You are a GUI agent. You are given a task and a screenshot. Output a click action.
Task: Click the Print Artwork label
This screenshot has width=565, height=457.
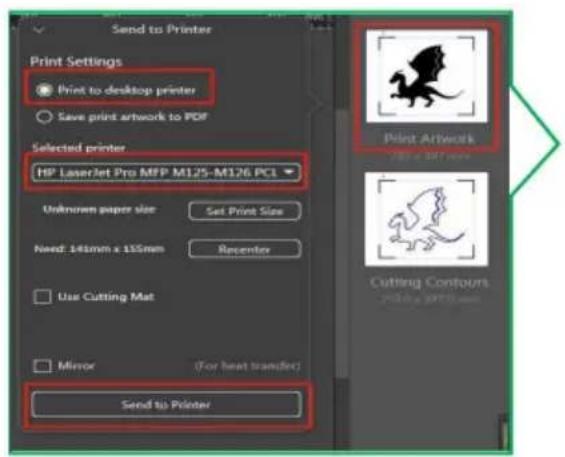pos(429,139)
